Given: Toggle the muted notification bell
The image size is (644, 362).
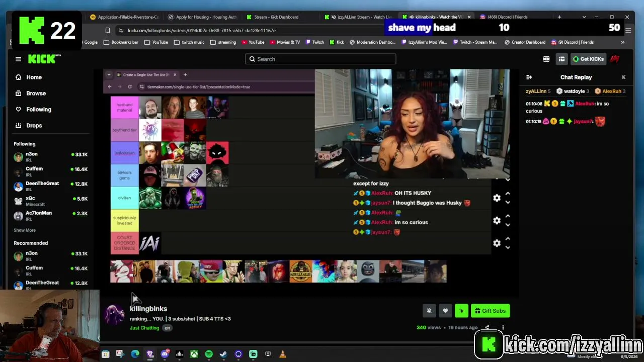Looking at the screenshot, I should [x=429, y=311].
